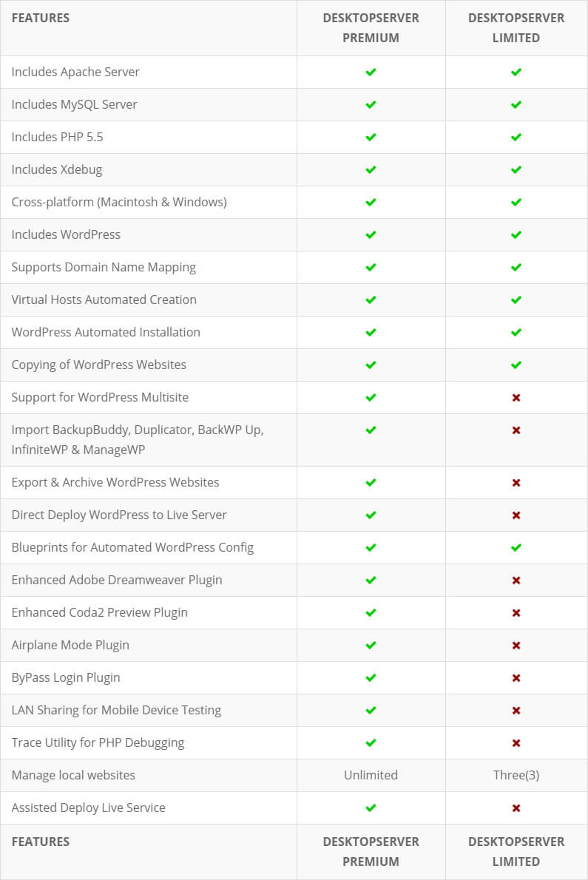Click Premium checkmark for Includes Xdebug
This screenshot has width=588, height=880.
(x=371, y=169)
